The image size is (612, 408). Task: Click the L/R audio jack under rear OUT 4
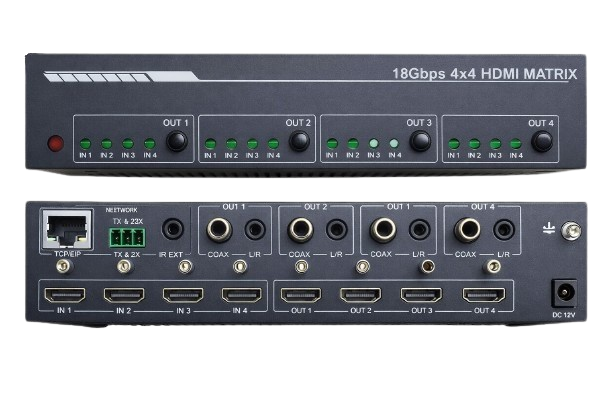(504, 232)
